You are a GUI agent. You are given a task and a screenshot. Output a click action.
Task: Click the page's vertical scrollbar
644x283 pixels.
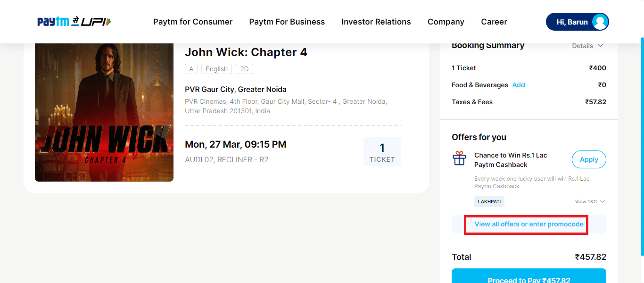(x=642, y=141)
